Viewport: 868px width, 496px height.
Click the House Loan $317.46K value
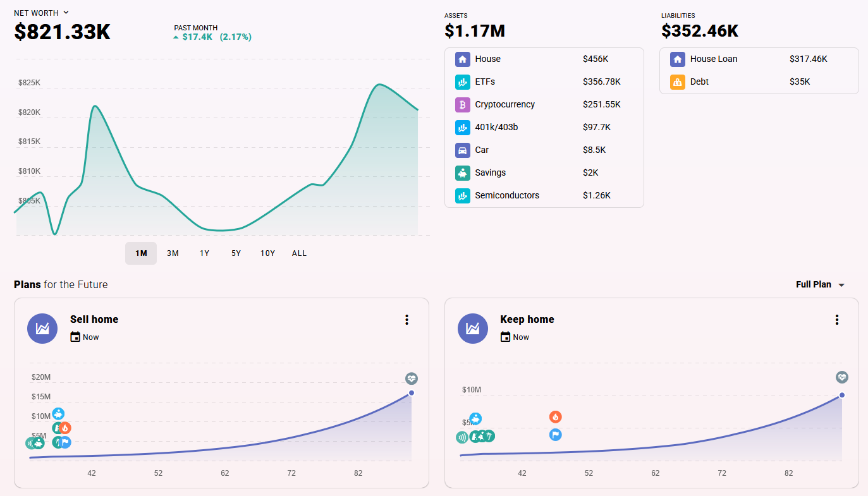(809, 59)
